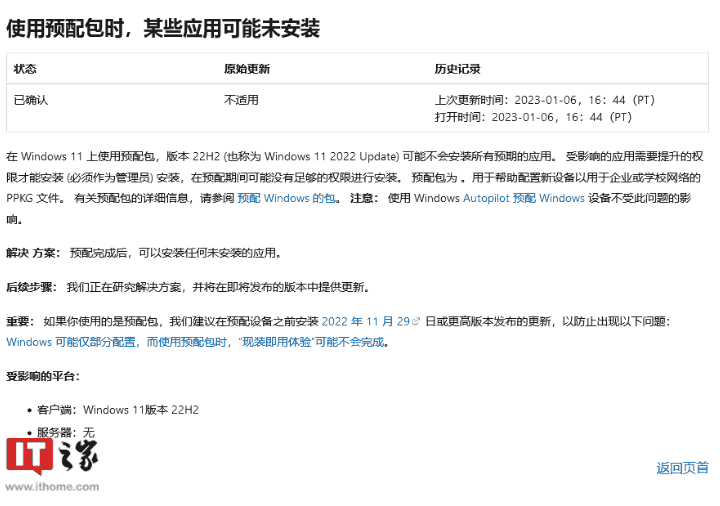
Task: Click the 打开时间 timestamp line
Action: 533,117
